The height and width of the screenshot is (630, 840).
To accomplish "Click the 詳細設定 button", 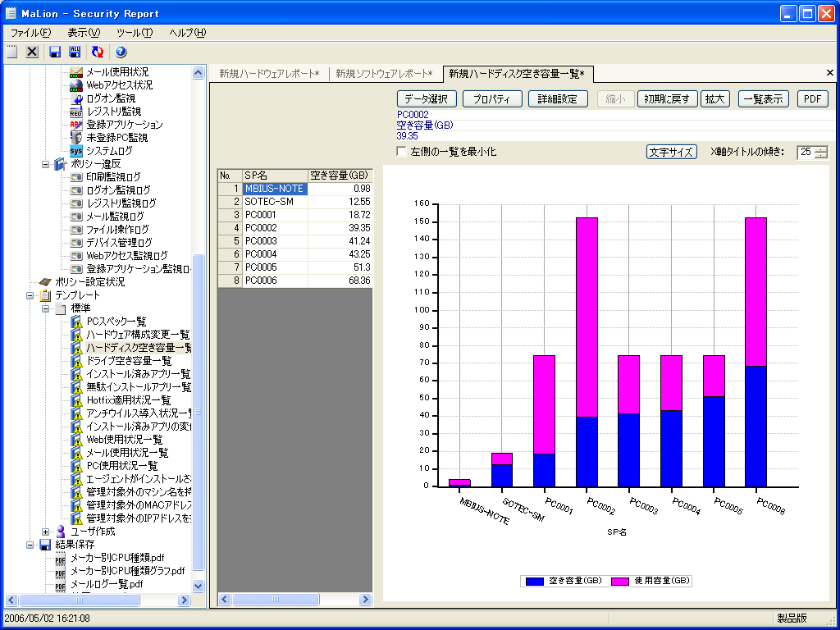I will tap(558, 99).
